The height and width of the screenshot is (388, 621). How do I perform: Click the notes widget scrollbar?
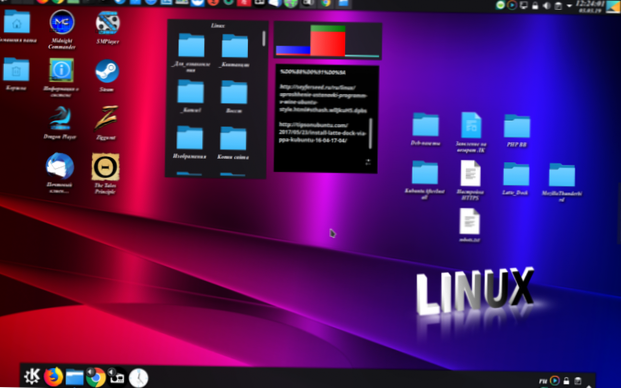[x=371, y=133]
